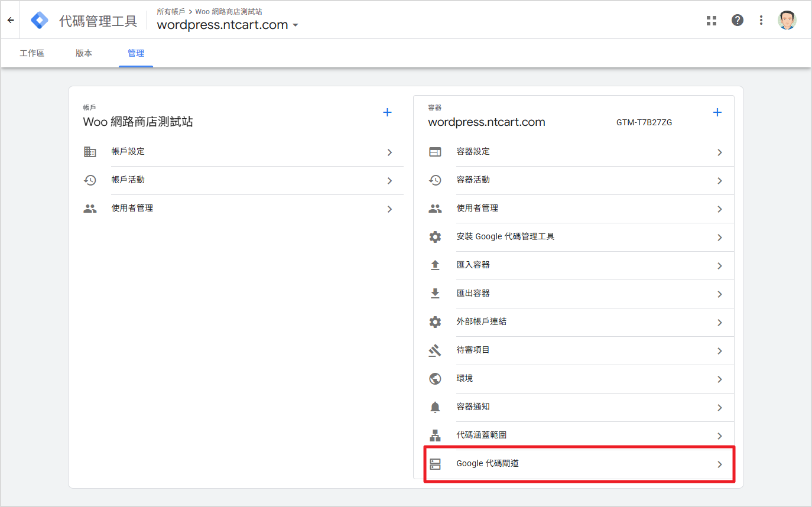Viewport: 812px width, 507px height.
Task: Expand chevron on 匯出容器 row
Action: pos(720,294)
